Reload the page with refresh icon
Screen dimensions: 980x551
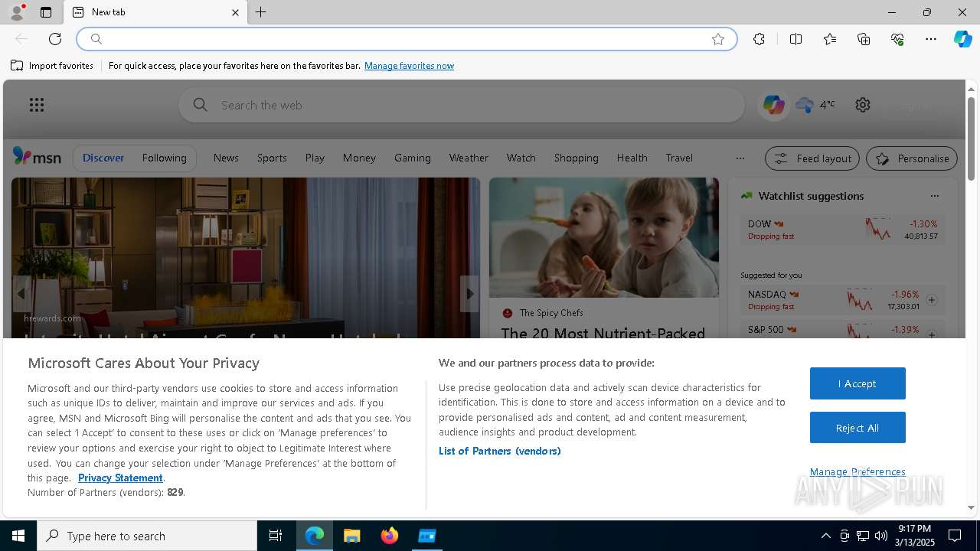click(55, 39)
